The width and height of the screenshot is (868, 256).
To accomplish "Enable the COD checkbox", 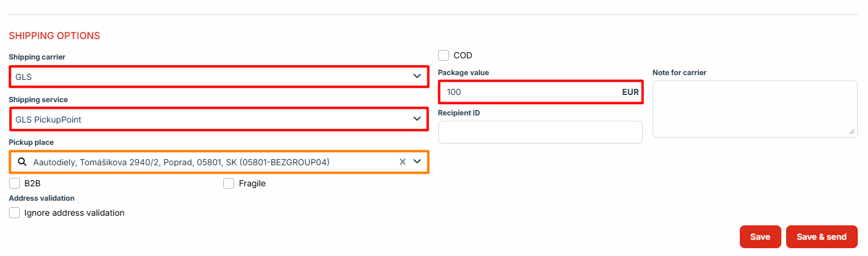I will [x=444, y=55].
